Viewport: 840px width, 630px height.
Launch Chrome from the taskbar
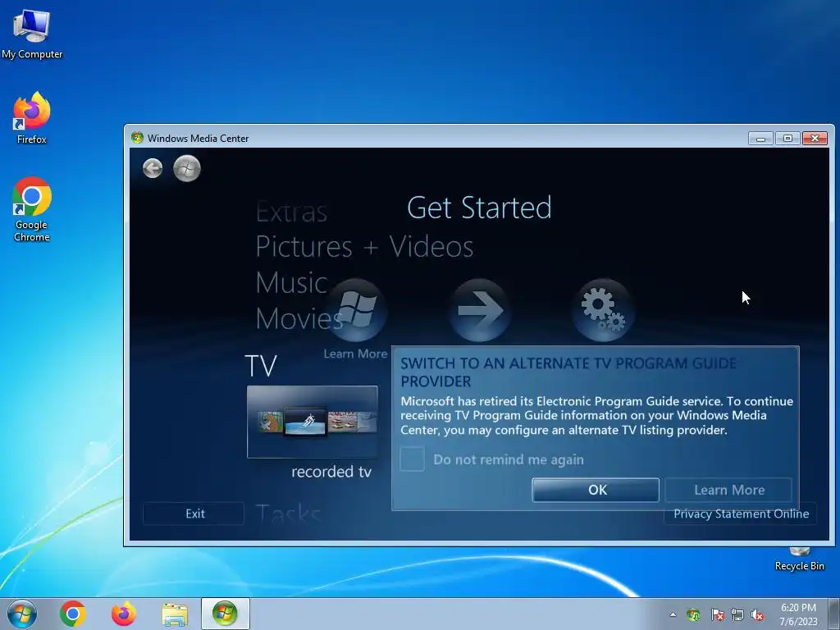[x=73, y=614]
